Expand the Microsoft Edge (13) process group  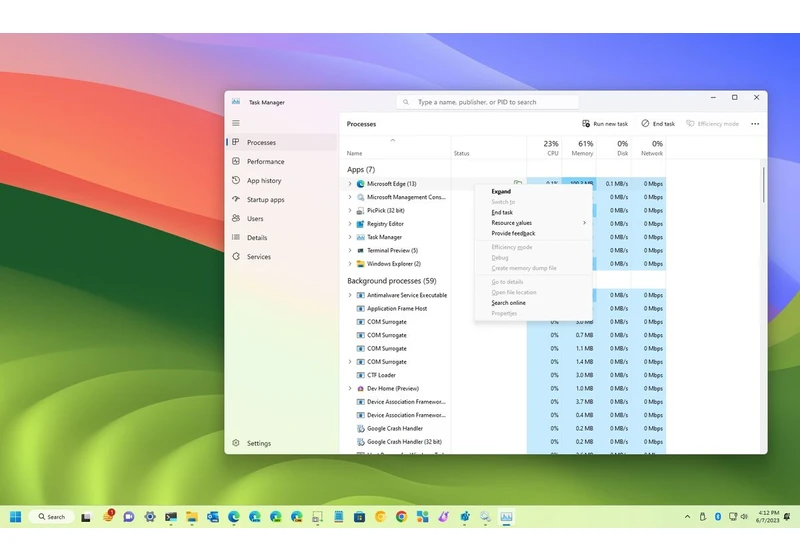click(349, 184)
